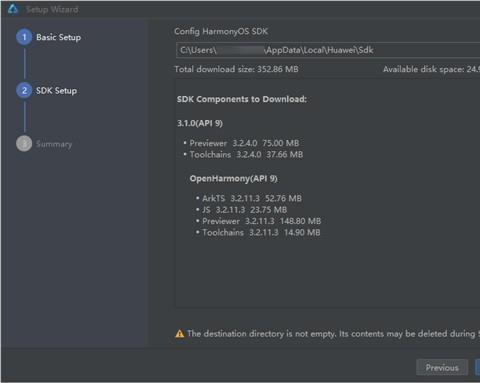
Task: Select the SDK Setup step circle
Action: click(24, 90)
